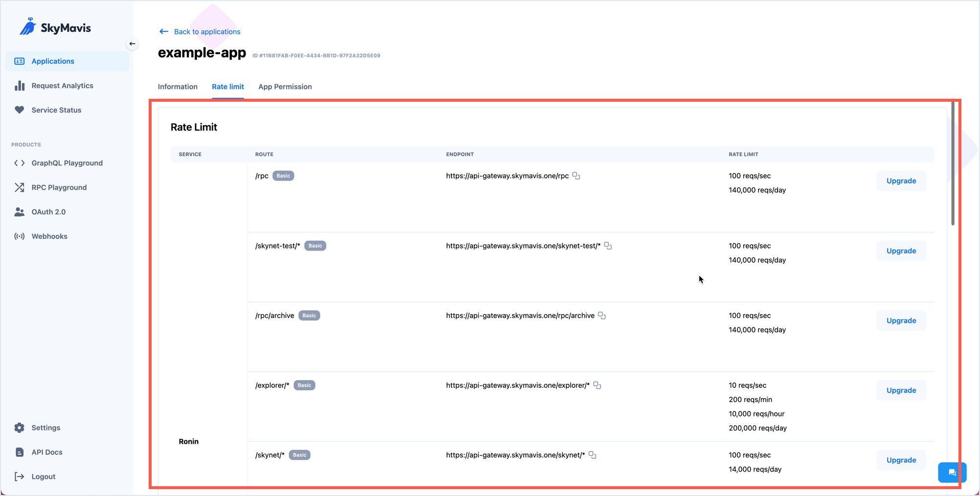Image resolution: width=980 pixels, height=496 pixels.
Task: Collapse the sidebar with the arrow button
Action: (133, 44)
